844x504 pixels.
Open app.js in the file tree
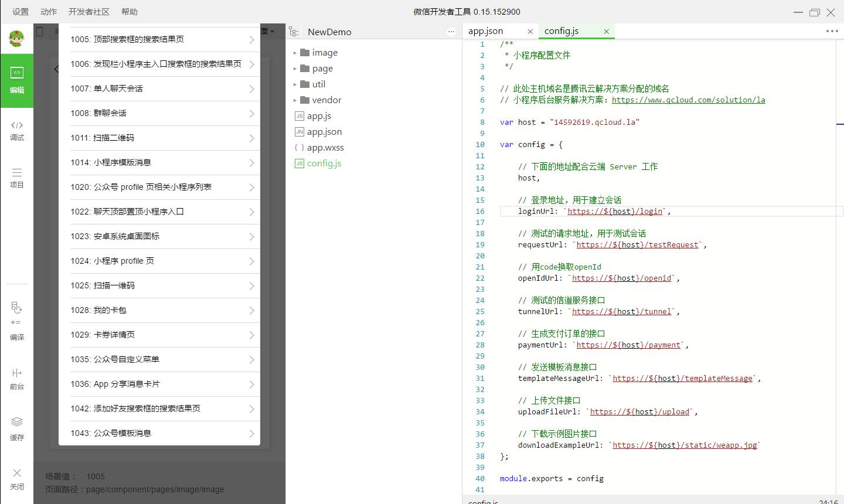(x=319, y=116)
